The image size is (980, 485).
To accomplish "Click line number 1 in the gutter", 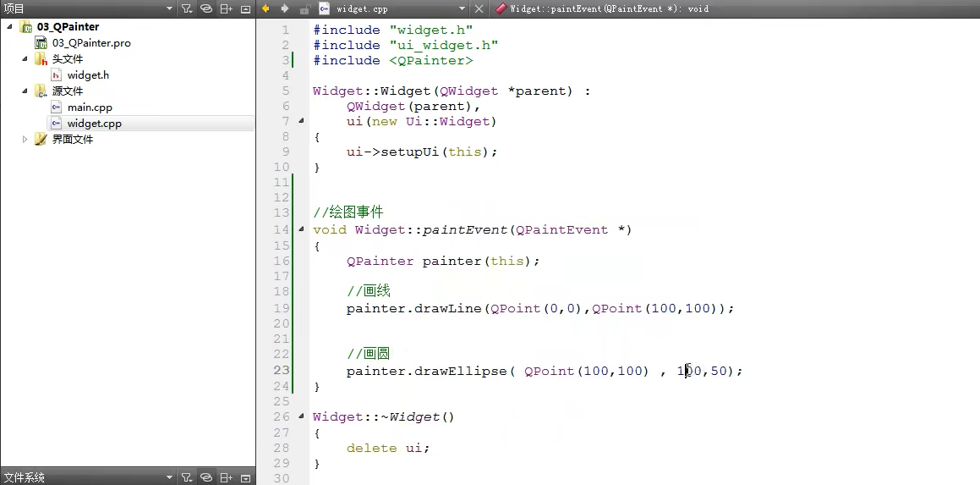I will [286, 30].
